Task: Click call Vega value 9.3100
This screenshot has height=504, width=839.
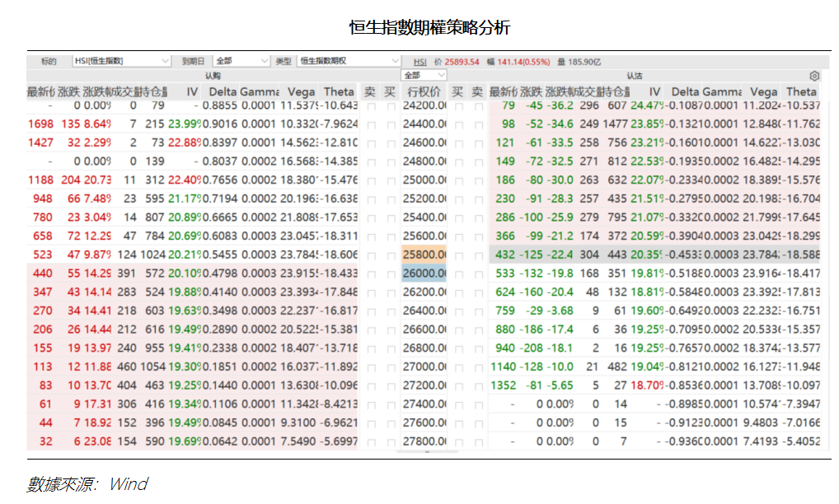Action: 298,422
